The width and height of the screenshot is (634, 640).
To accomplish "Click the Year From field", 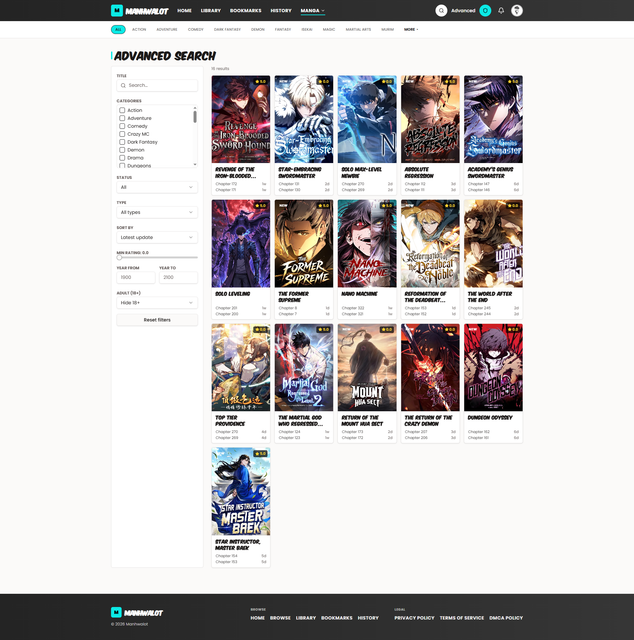I will point(136,278).
